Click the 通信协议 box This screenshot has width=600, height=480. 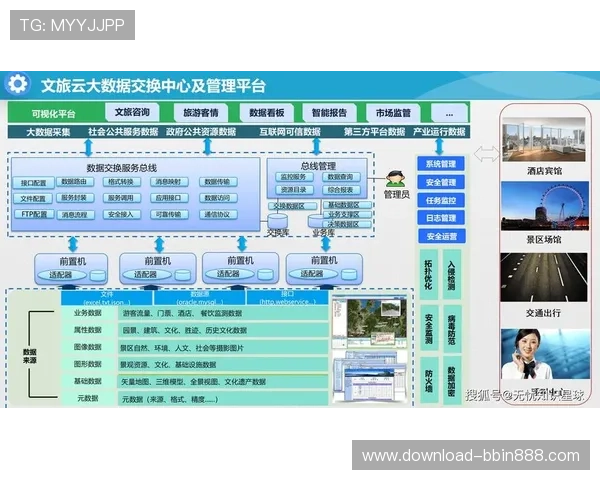[x=218, y=214]
